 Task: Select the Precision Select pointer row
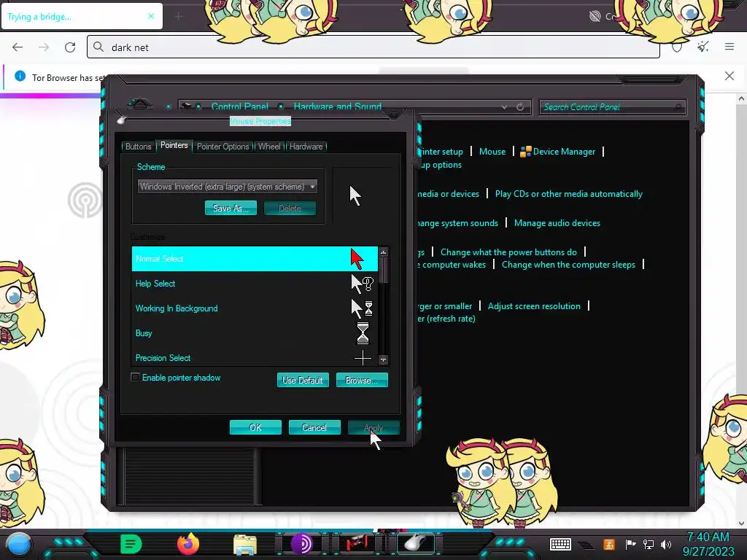coord(255,357)
